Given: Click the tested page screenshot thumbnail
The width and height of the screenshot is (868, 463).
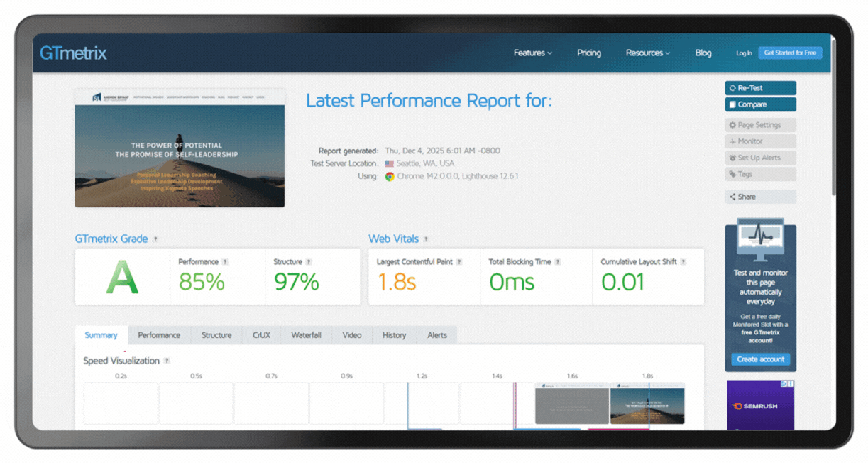Looking at the screenshot, I should 180,148.
